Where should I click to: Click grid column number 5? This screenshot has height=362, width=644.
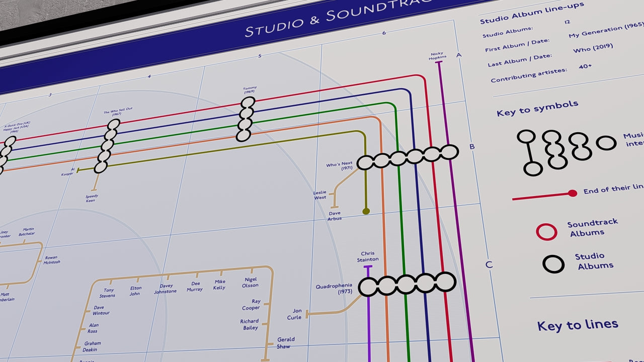point(260,56)
